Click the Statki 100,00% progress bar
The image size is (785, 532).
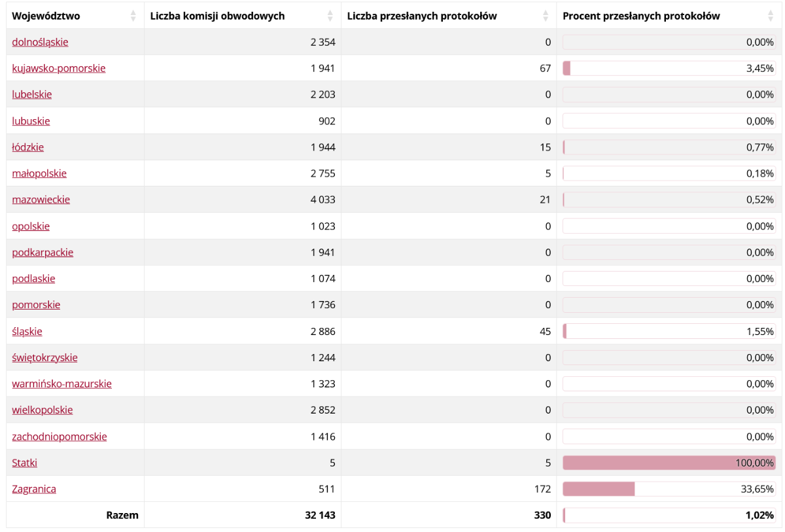(x=669, y=463)
